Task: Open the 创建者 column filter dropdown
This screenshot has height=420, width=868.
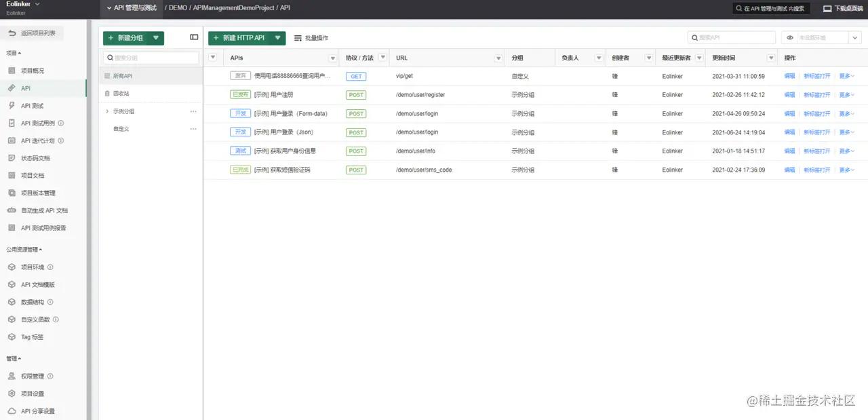Action: pyautogui.click(x=650, y=58)
